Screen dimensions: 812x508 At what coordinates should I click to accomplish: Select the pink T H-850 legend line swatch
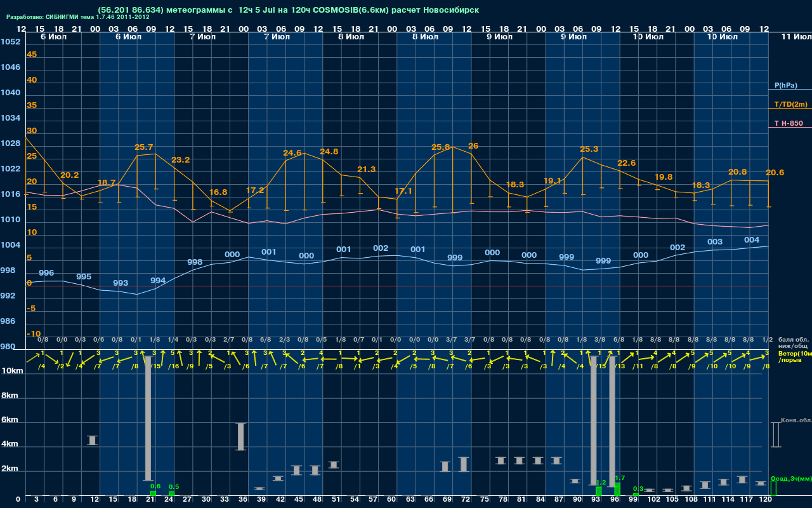(790, 128)
